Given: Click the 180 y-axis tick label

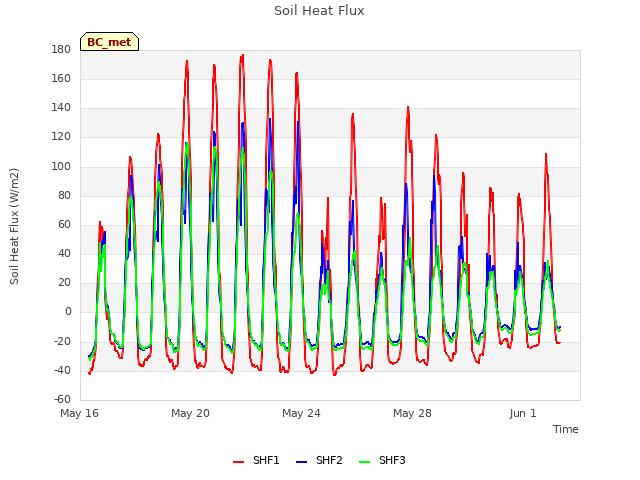Looking at the screenshot, I should 61,49.
